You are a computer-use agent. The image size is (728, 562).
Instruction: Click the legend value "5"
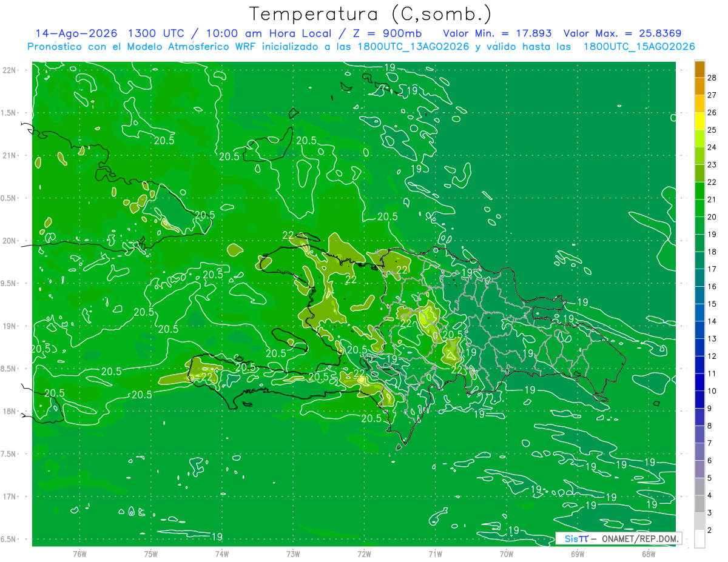tap(710, 478)
